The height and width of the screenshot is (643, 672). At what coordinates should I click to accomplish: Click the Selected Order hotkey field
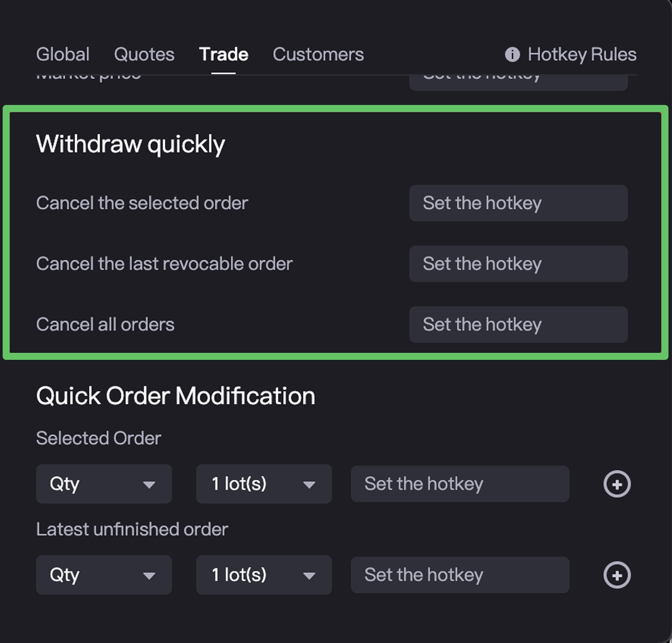click(460, 484)
